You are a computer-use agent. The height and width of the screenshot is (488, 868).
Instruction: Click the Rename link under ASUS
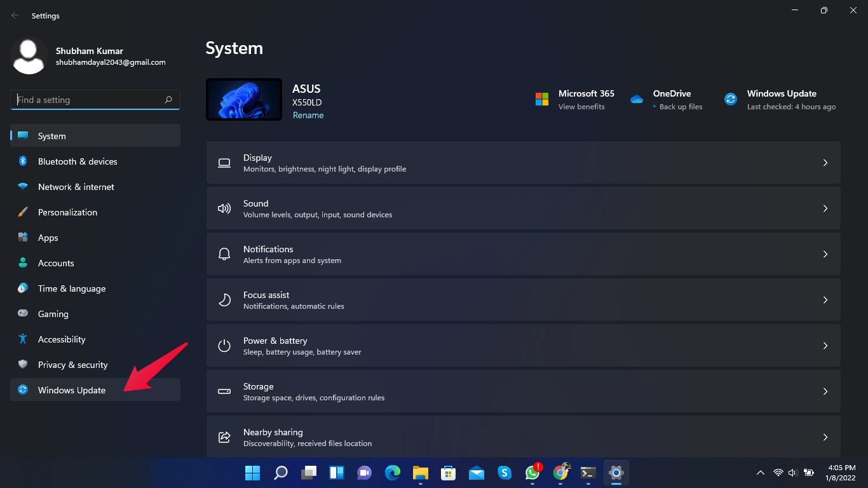click(x=308, y=115)
